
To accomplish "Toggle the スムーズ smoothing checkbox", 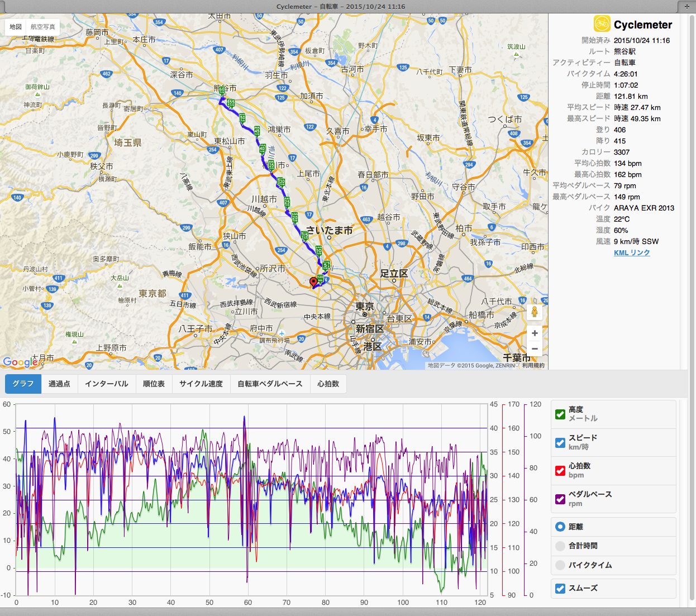I will pyautogui.click(x=560, y=588).
